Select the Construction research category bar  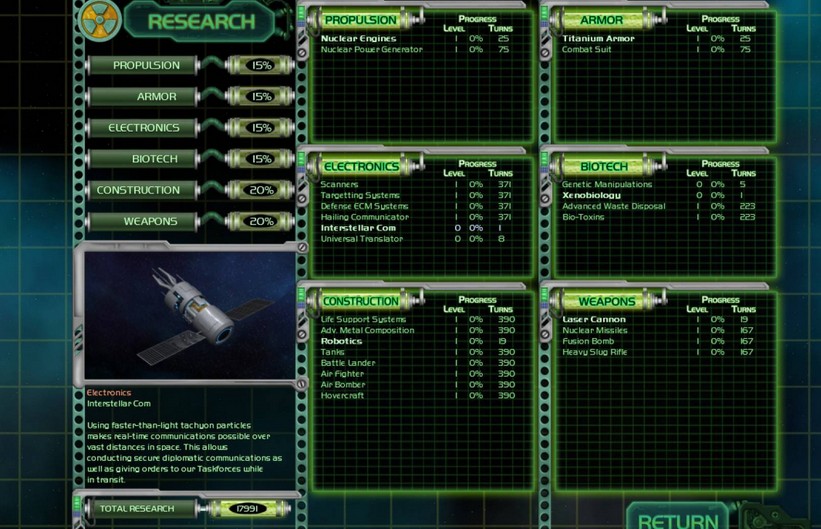pos(143,190)
